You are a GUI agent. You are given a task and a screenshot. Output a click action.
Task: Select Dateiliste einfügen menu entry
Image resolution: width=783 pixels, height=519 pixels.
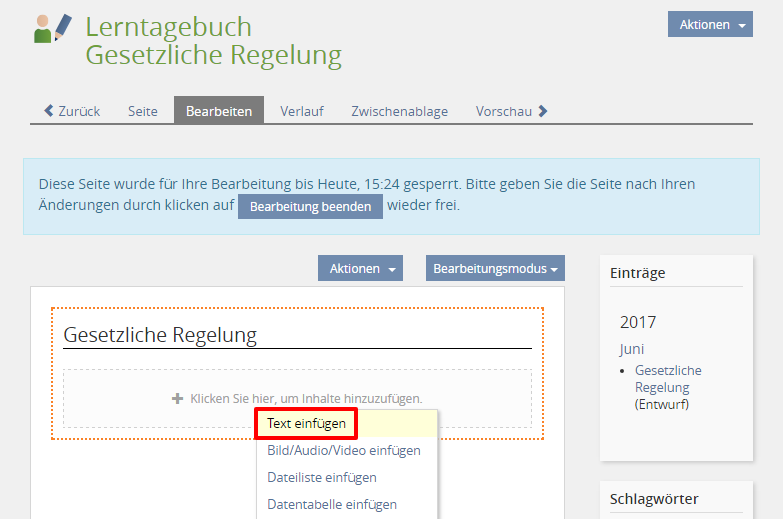pyautogui.click(x=321, y=477)
